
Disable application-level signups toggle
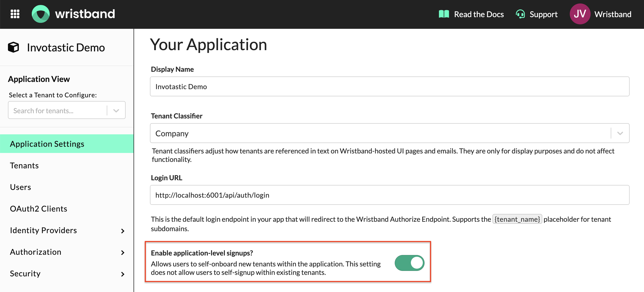pyautogui.click(x=409, y=263)
